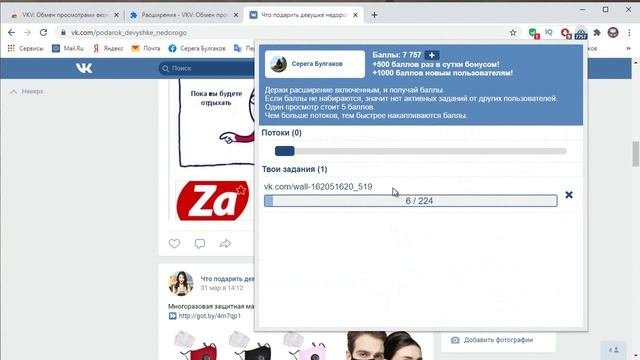This screenshot has width=640, height=360.
Task: Go back with the browser back arrow
Action: pos(11,32)
